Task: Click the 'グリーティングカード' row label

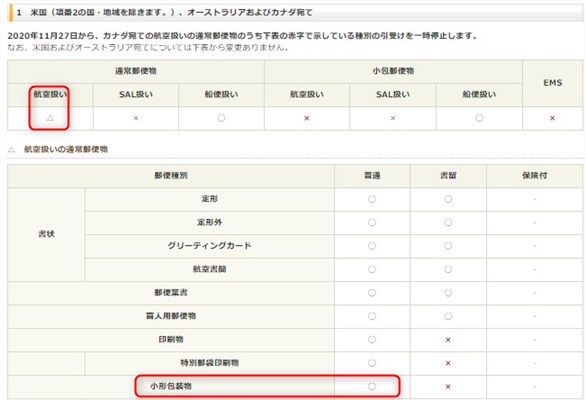Action: coord(209,246)
